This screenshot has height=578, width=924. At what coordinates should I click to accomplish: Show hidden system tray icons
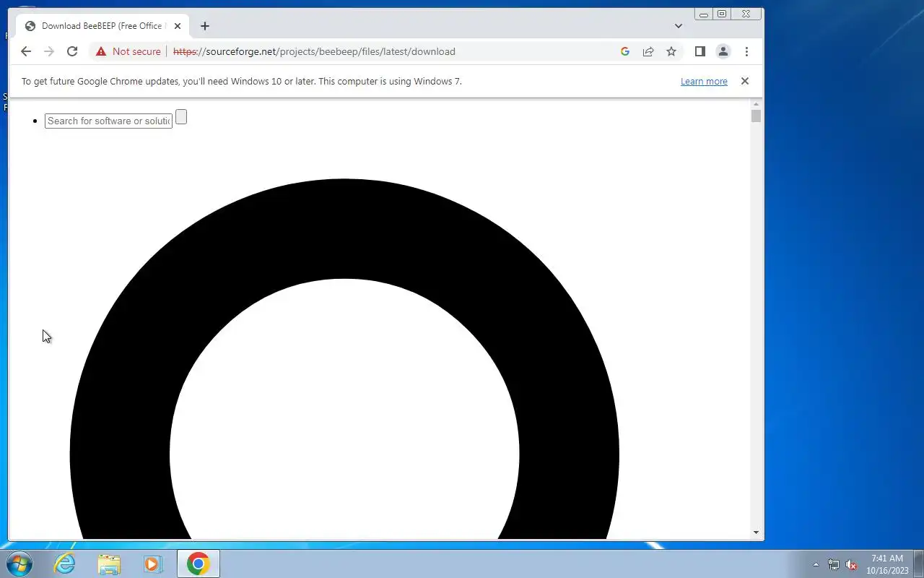(816, 564)
